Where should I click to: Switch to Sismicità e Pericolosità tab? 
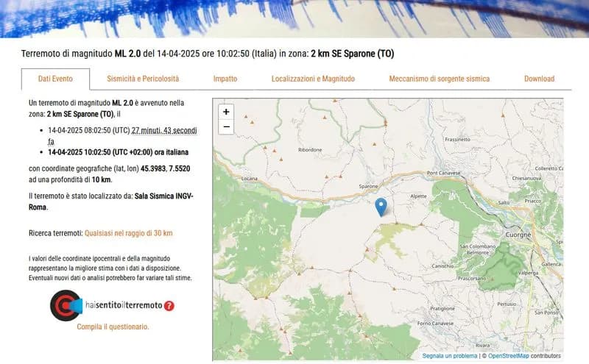click(143, 79)
